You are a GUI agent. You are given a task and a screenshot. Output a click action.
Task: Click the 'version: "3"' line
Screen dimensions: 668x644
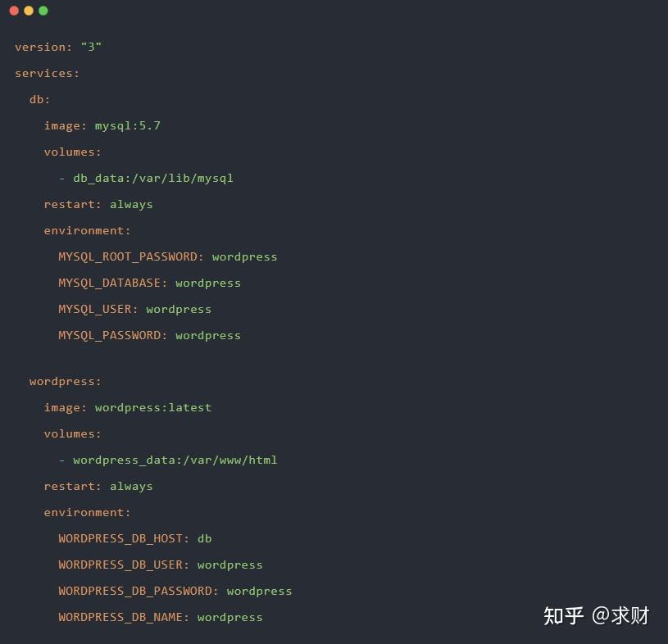[58, 47]
